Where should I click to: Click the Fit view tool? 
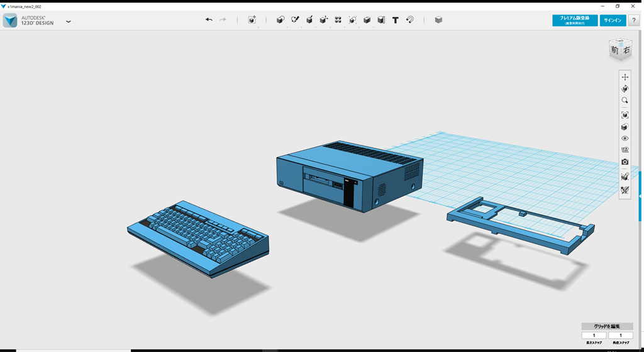pyautogui.click(x=625, y=115)
